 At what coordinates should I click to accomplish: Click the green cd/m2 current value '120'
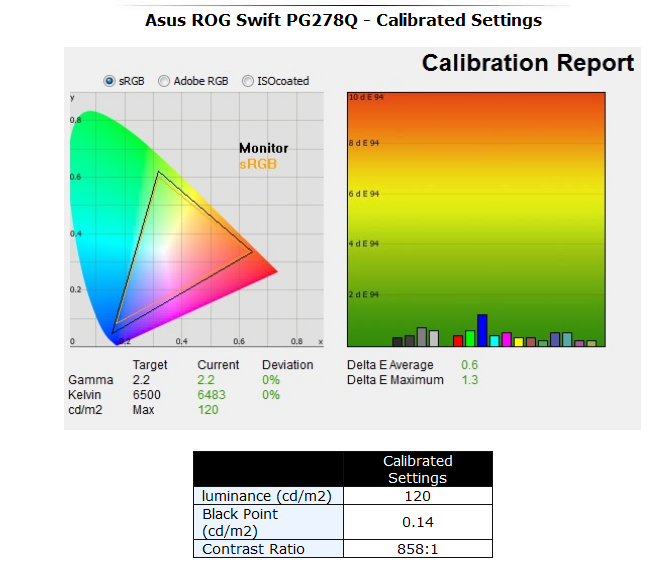(208, 410)
